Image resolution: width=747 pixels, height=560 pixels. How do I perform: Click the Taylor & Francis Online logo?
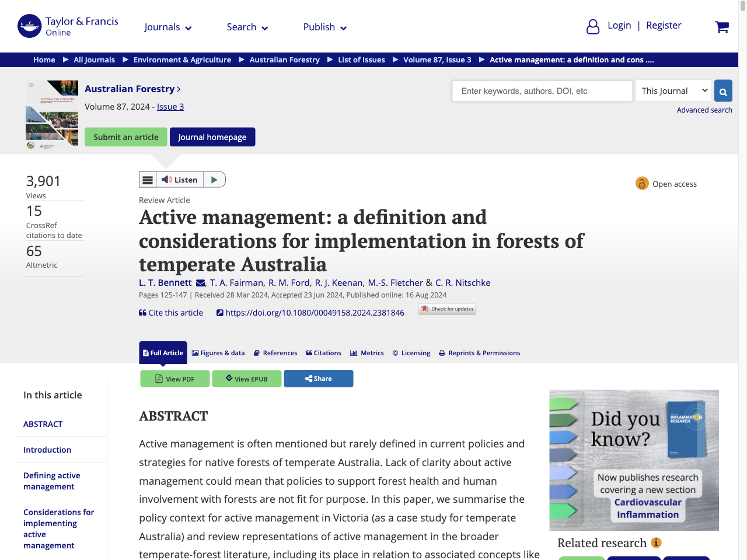67,26
